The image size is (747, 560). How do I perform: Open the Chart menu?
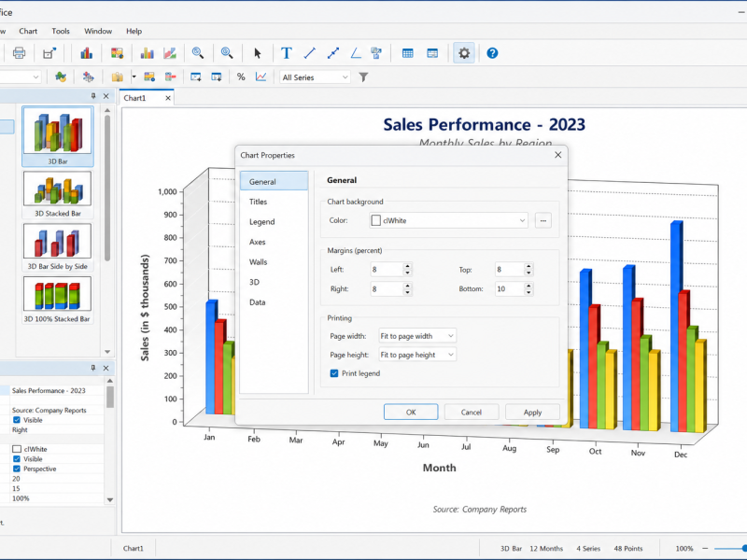28,31
